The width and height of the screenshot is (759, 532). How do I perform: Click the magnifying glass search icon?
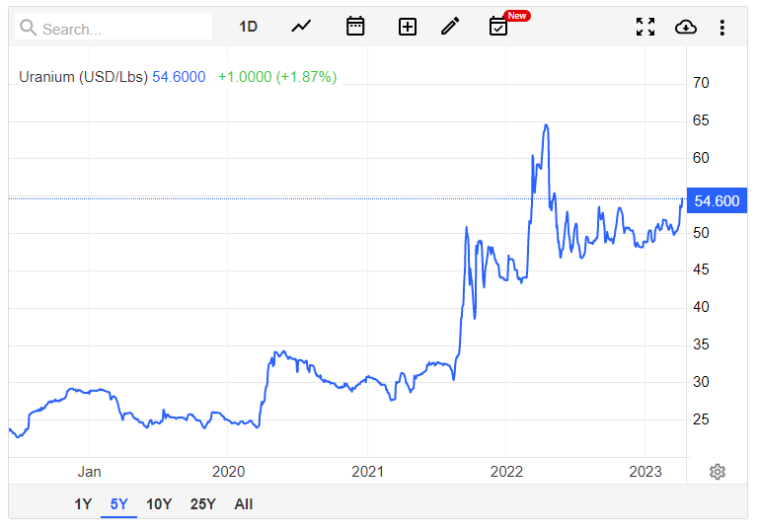tap(28, 28)
